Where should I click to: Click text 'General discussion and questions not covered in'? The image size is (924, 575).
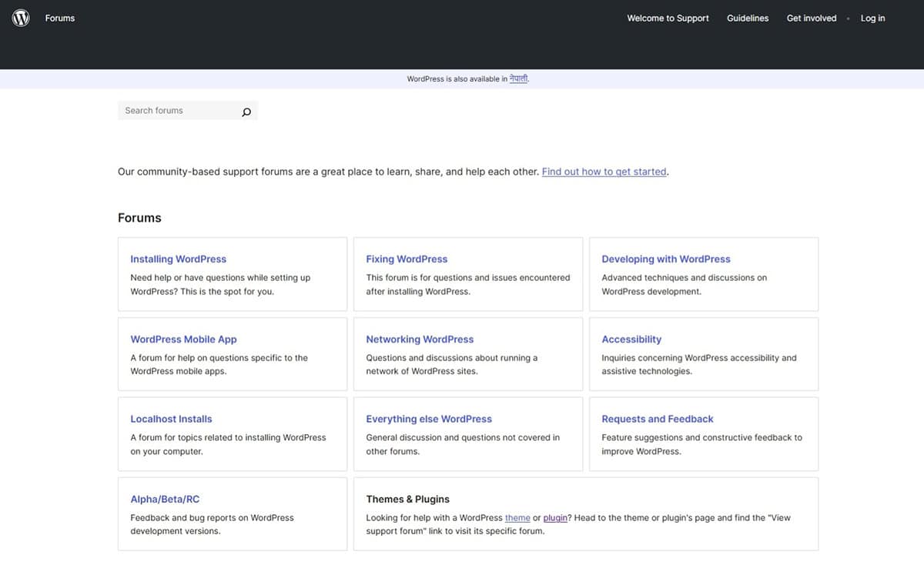coord(463,438)
